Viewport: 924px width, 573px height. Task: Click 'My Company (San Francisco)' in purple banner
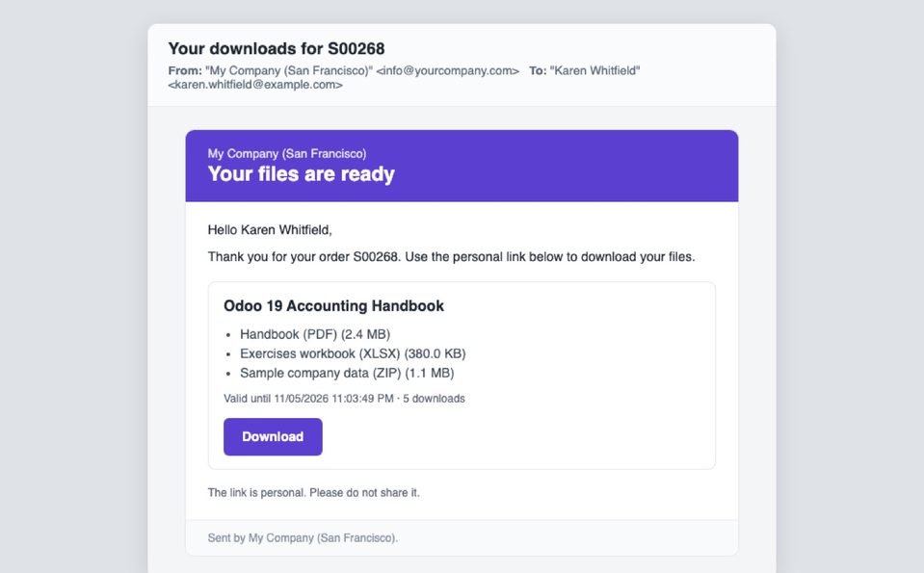point(287,154)
